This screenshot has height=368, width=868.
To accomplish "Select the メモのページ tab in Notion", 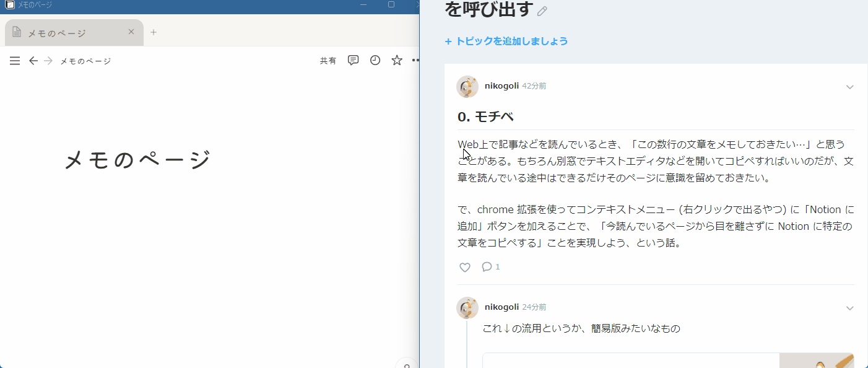I will 74,32.
